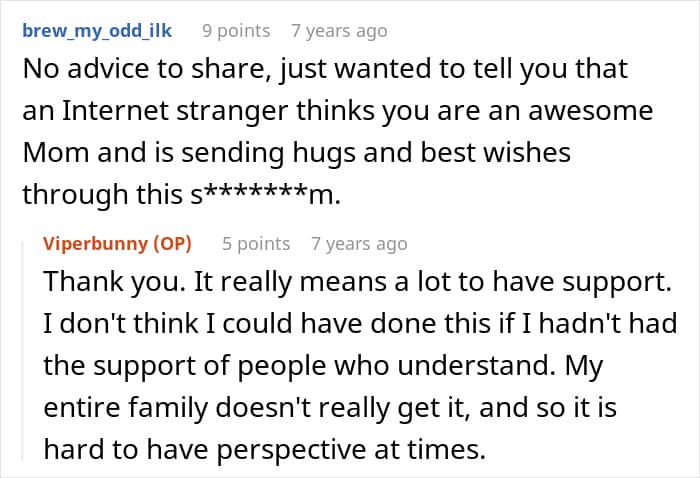Viewport: 700px width, 478px height.
Task: Open Viperbunny reply's 7 years ago timestamp
Action: pyautogui.click(x=359, y=244)
